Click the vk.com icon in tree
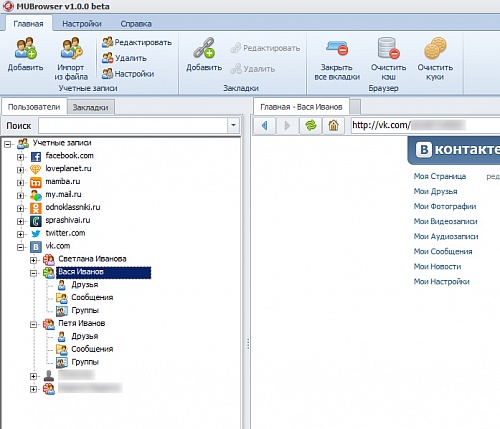The height and width of the screenshot is (429, 500). pyautogui.click(x=36, y=247)
